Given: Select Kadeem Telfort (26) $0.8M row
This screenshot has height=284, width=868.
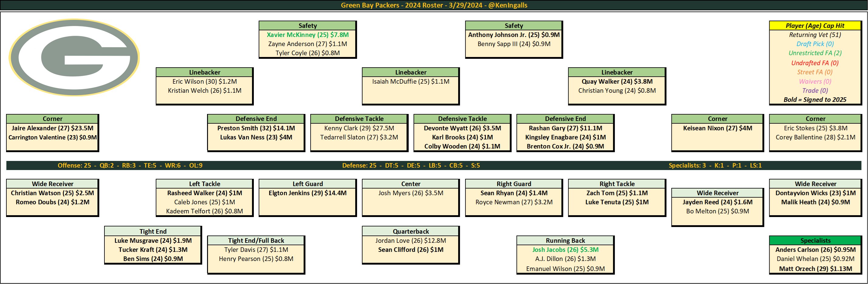Looking at the screenshot, I should coord(205,211).
